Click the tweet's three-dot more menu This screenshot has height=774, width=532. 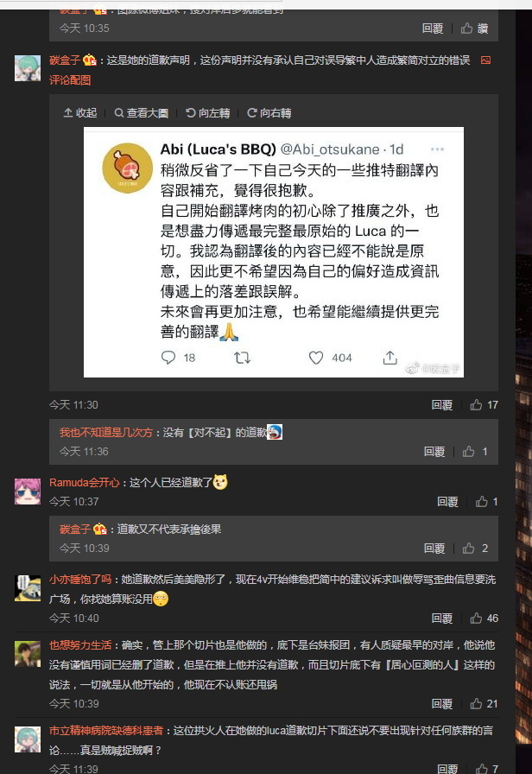[437, 149]
